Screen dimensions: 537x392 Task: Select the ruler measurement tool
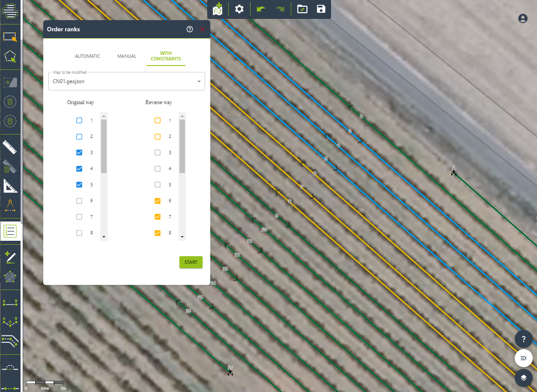pyautogui.click(x=10, y=147)
